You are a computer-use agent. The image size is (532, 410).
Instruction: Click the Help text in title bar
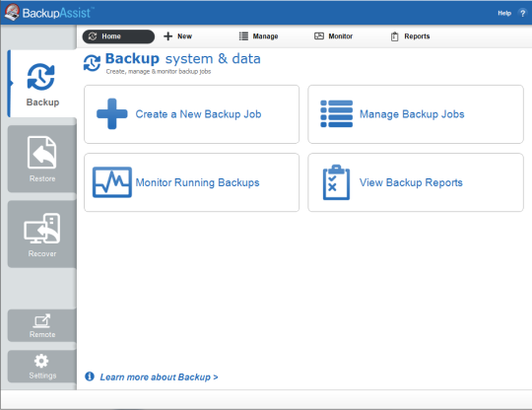504,13
